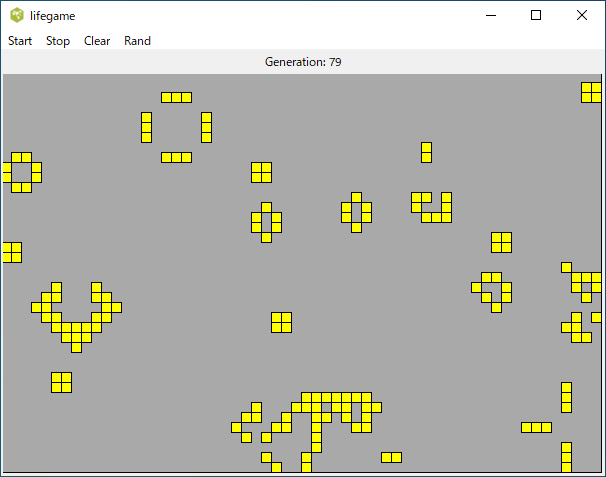Close the lifegame window
The width and height of the screenshot is (606, 477).
tap(582, 15)
